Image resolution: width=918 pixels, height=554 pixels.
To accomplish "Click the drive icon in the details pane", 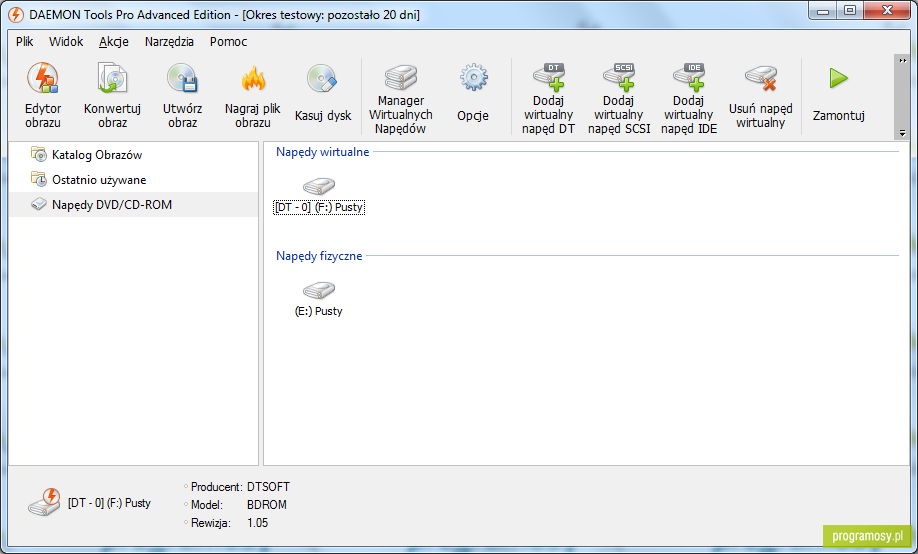I will [x=44, y=502].
